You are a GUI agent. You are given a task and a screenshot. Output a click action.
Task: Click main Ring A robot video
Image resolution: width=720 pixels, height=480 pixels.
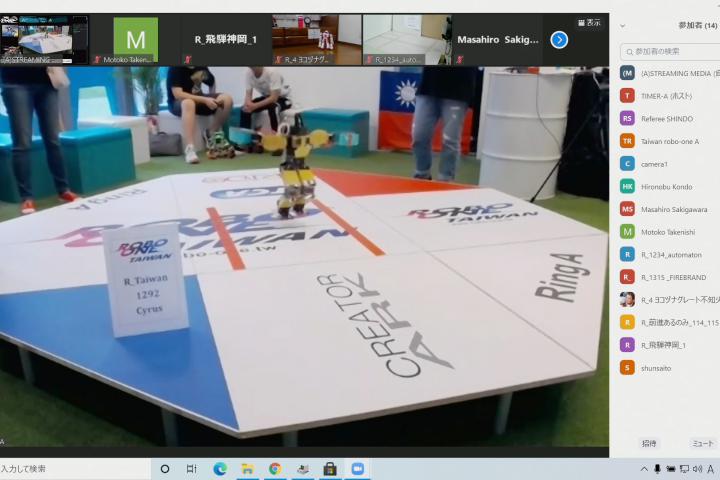click(x=304, y=257)
